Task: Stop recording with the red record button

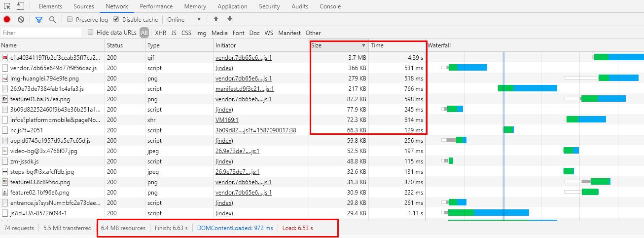Action: 7,20
